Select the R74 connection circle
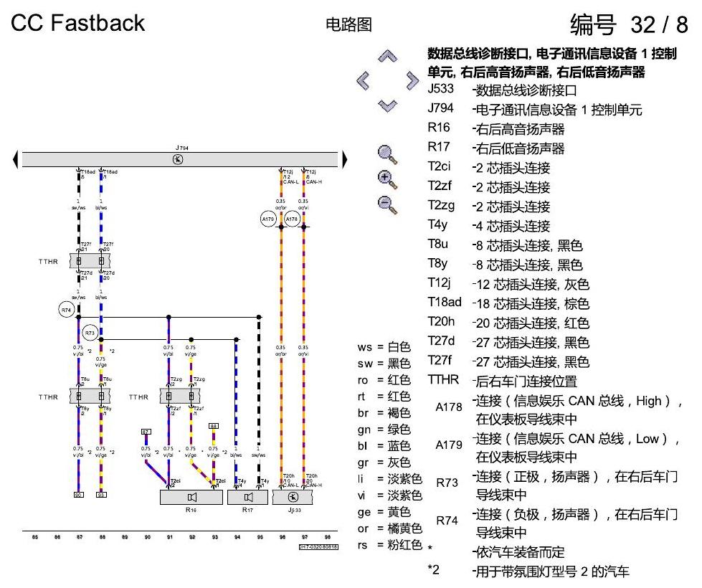The height and width of the screenshot is (588, 702). pos(66,310)
